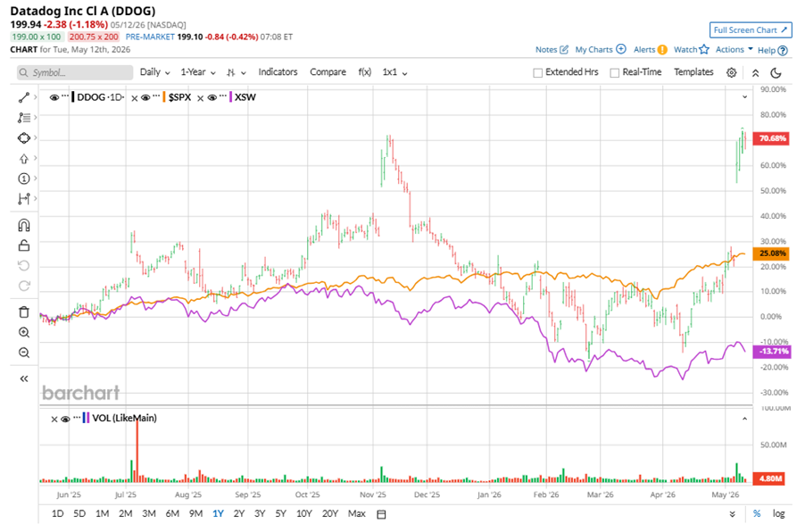The height and width of the screenshot is (532, 805).
Task: Enable the Extended Hrs checkbox
Action: [x=537, y=73]
